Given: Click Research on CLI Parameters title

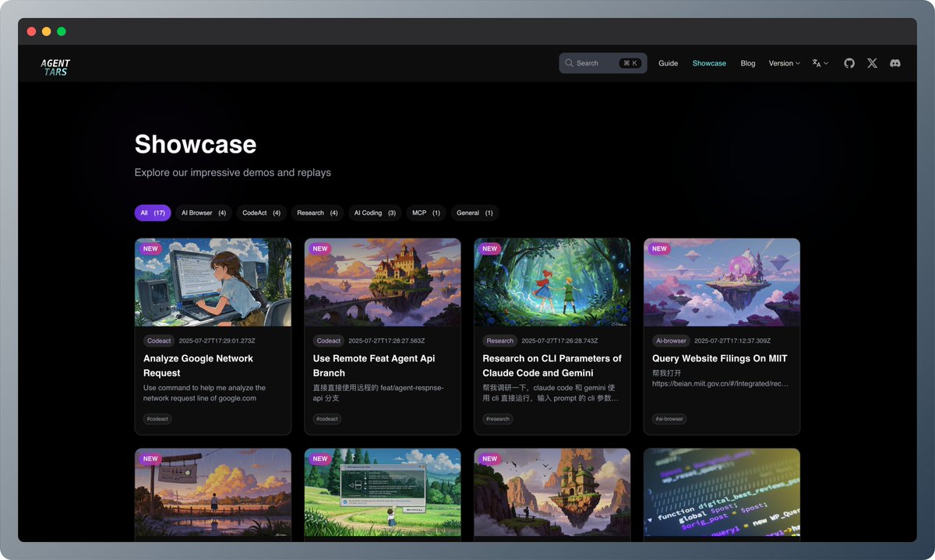Looking at the screenshot, I should (x=552, y=365).
